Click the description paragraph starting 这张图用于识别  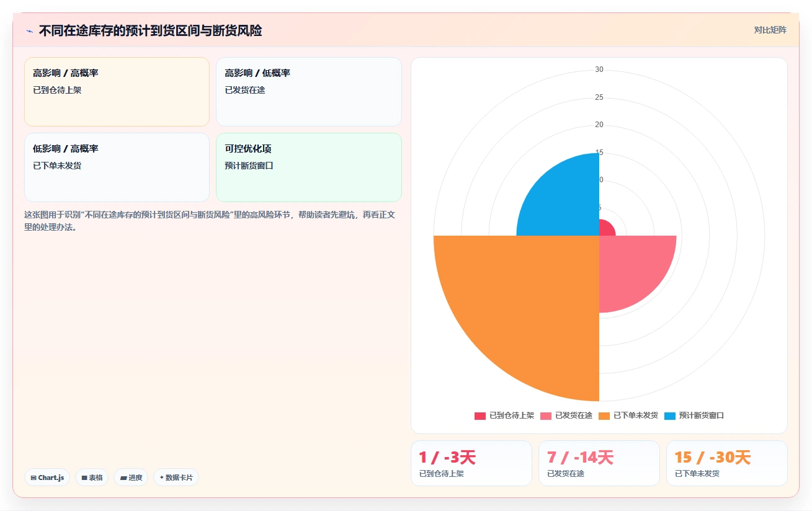pos(210,221)
